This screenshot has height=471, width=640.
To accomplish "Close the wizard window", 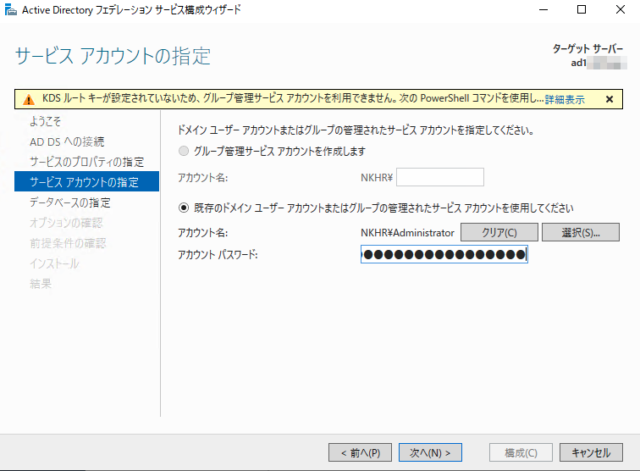I will pyautogui.click(x=620, y=10).
